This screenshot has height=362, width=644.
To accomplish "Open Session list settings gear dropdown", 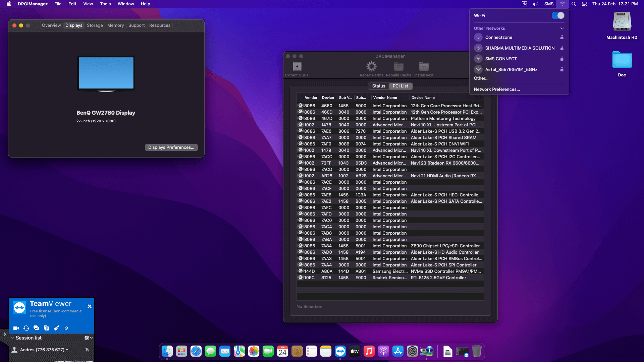I will coord(88,338).
